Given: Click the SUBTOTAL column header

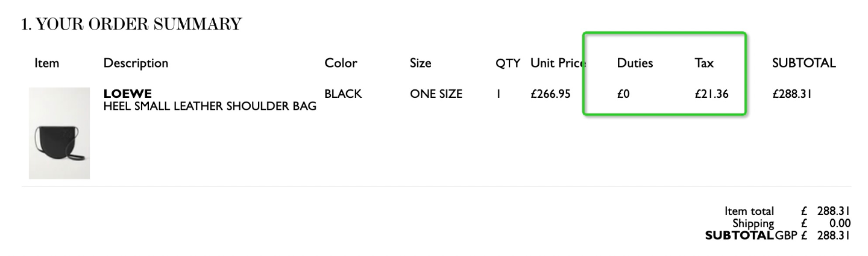Looking at the screenshot, I should click(x=804, y=63).
